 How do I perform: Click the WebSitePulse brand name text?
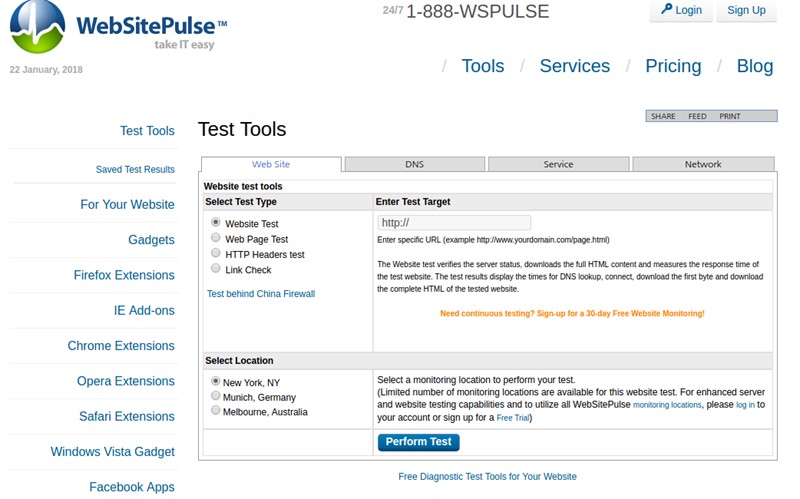pos(152,26)
